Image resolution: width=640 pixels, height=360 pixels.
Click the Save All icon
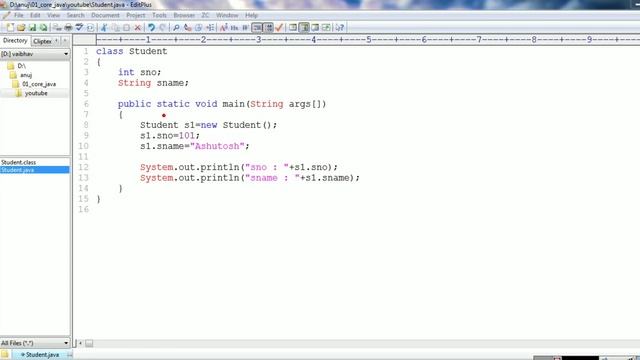click(x=43, y=27)
